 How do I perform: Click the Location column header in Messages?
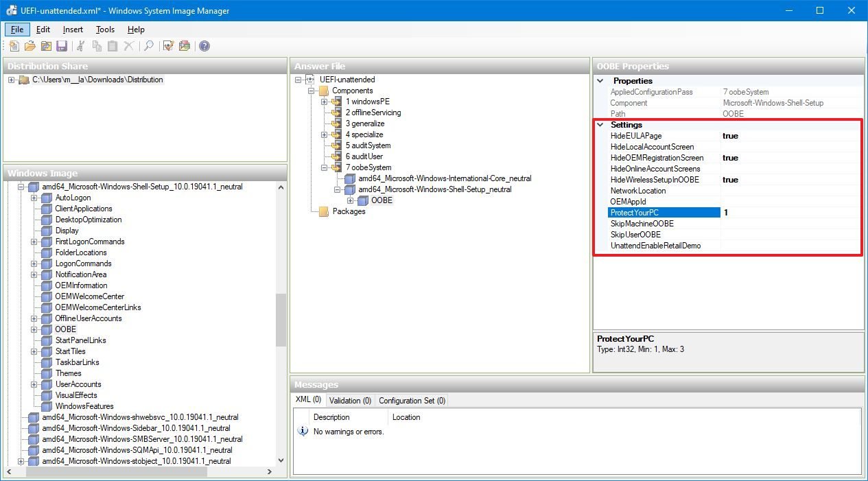pos(406,417)
